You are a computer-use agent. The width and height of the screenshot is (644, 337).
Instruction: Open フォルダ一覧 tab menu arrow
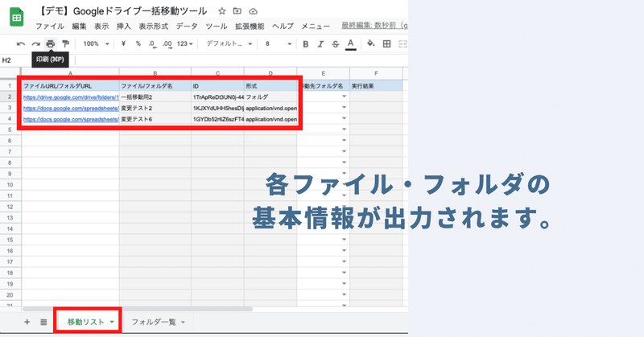184,323
